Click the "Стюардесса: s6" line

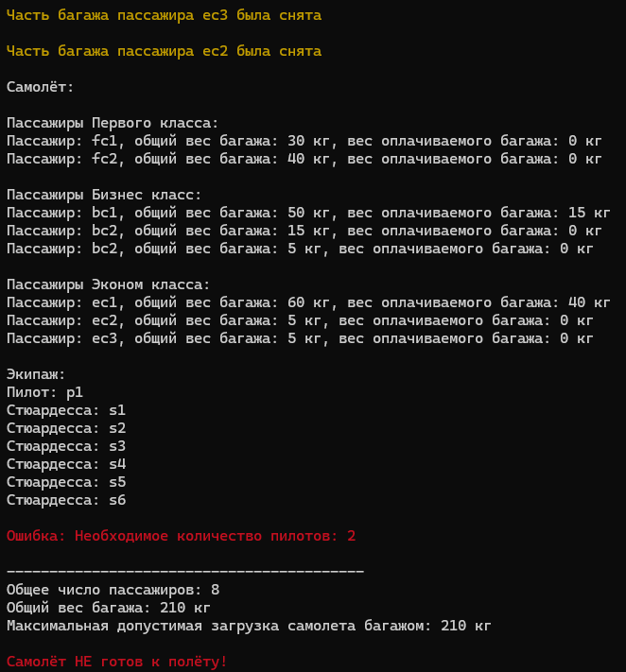pos(66,500)
